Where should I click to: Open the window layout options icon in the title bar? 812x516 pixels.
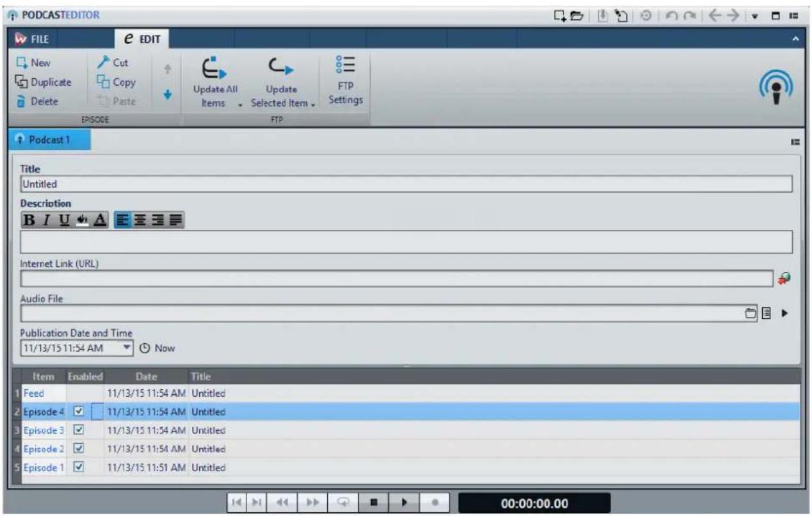[x=793, y=14]
